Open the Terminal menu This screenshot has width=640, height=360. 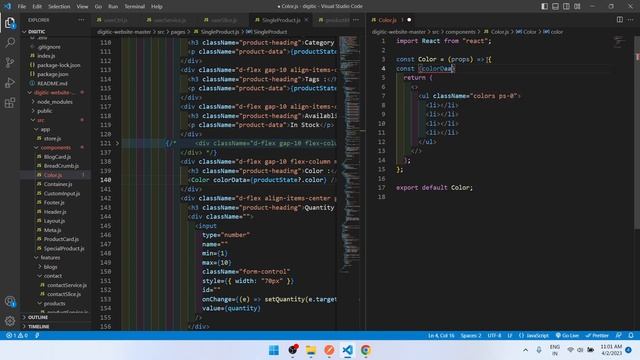[135, 7]
